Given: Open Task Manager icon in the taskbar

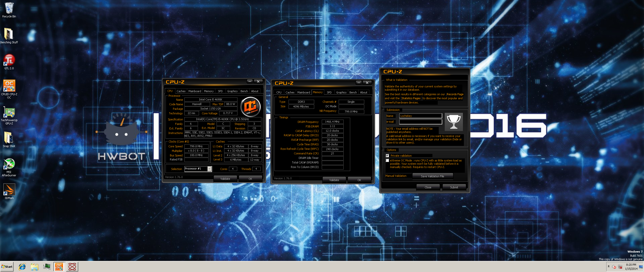Looking at the screenshot, I should tap(47, 267).
